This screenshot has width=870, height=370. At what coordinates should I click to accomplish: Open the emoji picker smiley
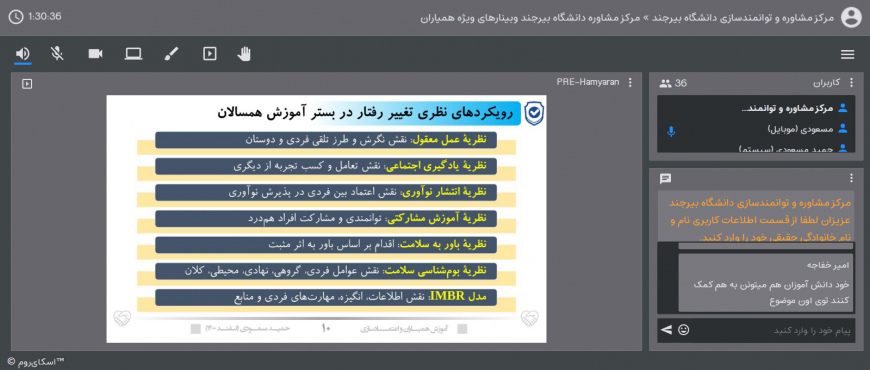[684, 330]
